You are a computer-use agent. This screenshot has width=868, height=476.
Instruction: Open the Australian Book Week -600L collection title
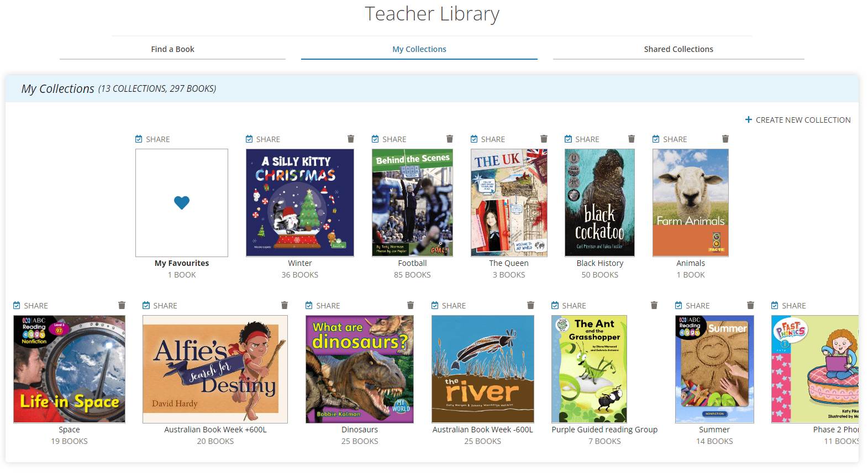click(x=482, y=430)
